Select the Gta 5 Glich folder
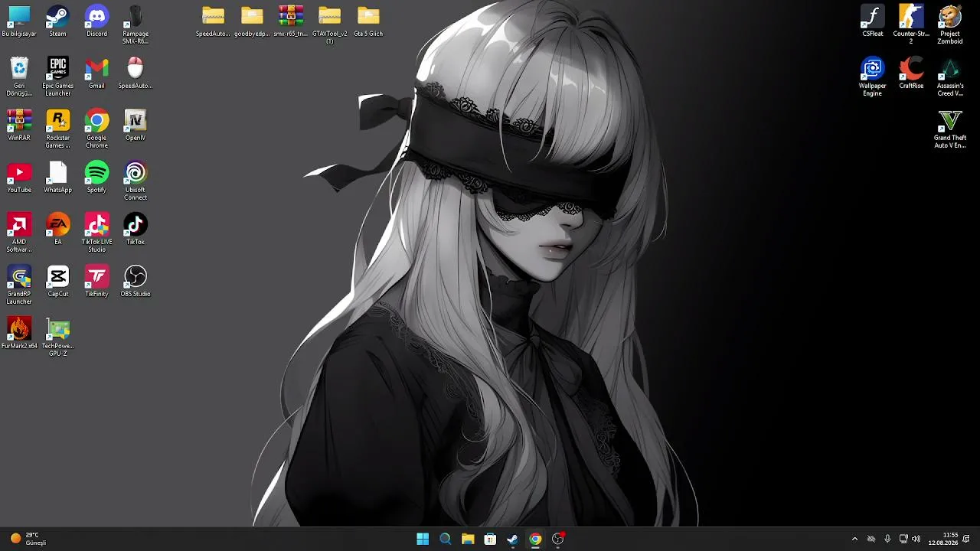980x551 pixels. point(368,21)
